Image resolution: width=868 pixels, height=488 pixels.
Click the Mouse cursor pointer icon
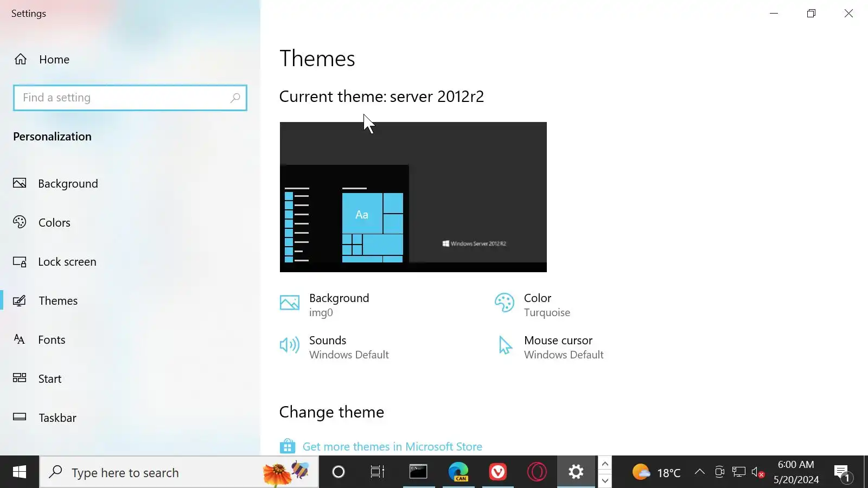[x=505, y=345]
